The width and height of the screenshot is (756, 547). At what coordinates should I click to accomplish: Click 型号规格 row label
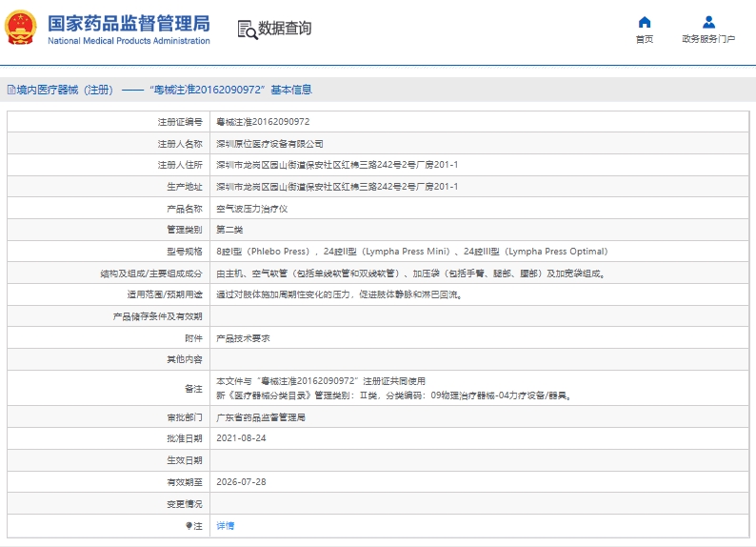185,252
